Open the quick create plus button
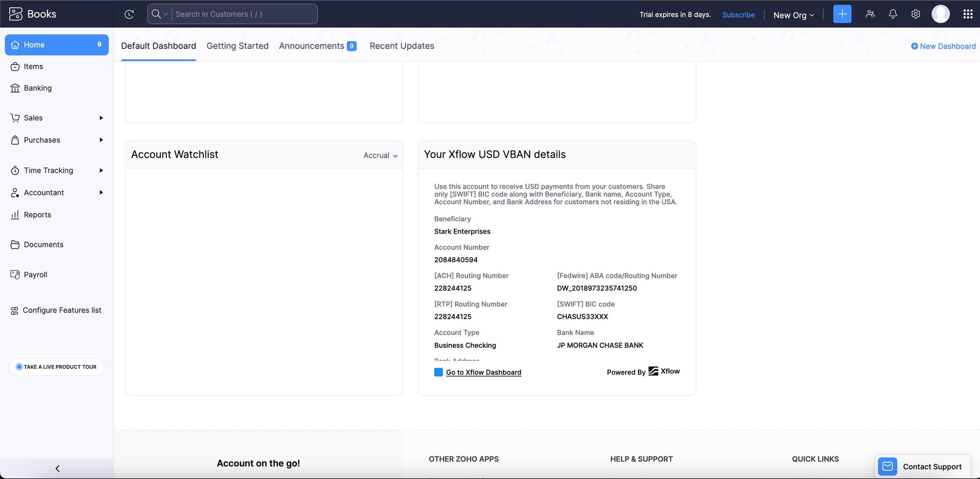This screenshot has width=980, height=479. (x=842, y=14)
